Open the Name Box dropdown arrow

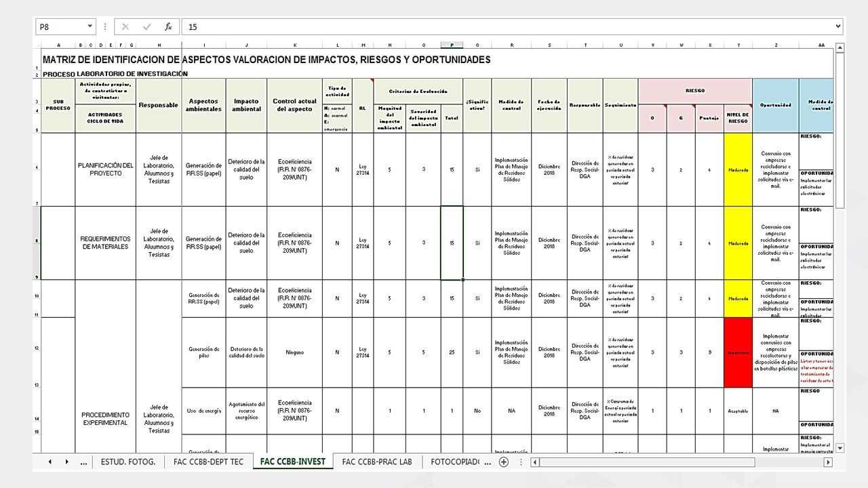coord(90,26)
